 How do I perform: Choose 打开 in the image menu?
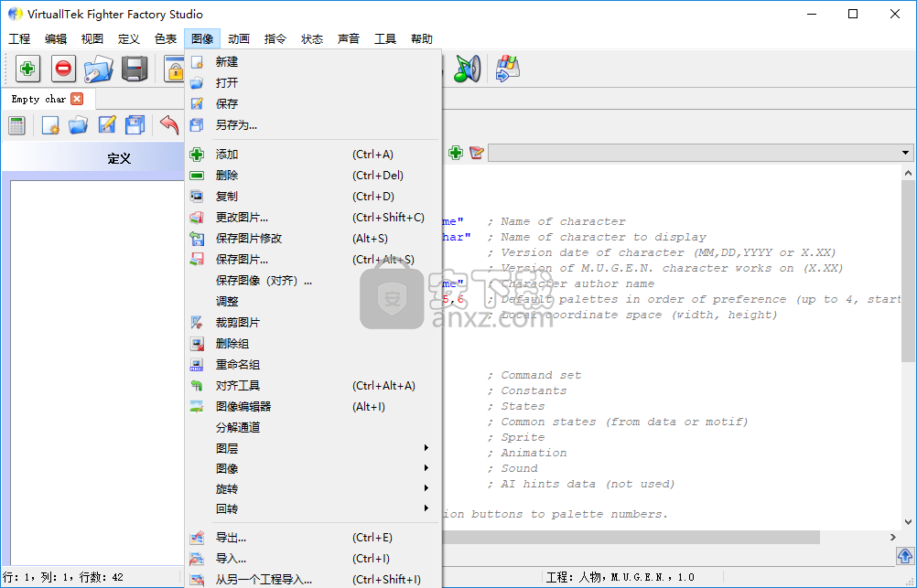coord(313,83)
